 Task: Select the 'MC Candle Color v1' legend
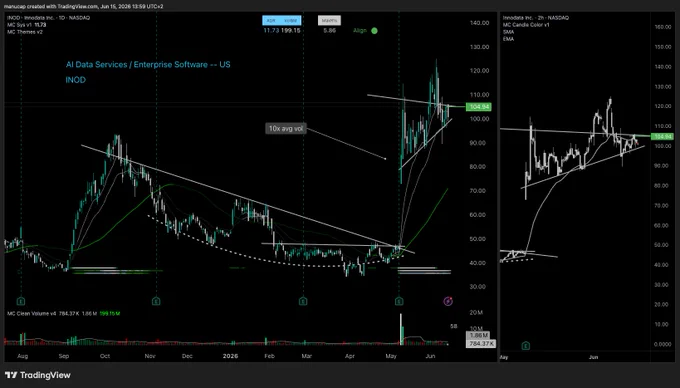pos(526,25)
